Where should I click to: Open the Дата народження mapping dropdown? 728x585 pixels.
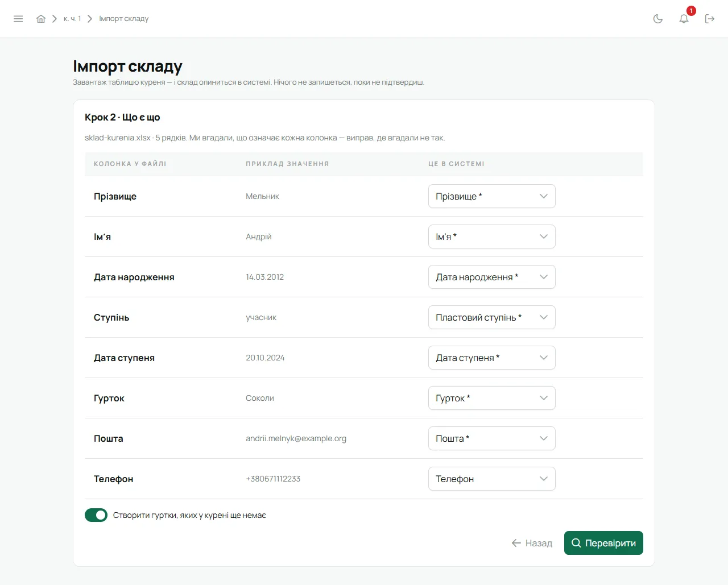pyautogui.click(x=492, y=277)
